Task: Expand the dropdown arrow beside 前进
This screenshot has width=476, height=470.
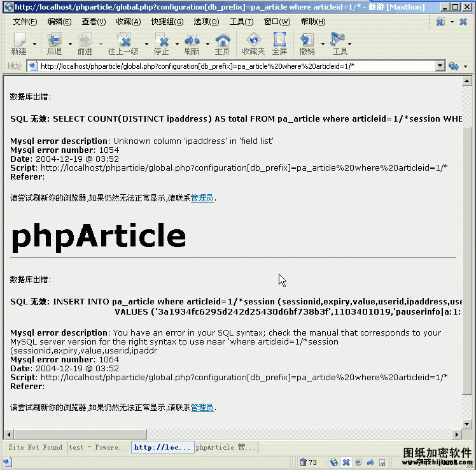Action: point(101,45)
